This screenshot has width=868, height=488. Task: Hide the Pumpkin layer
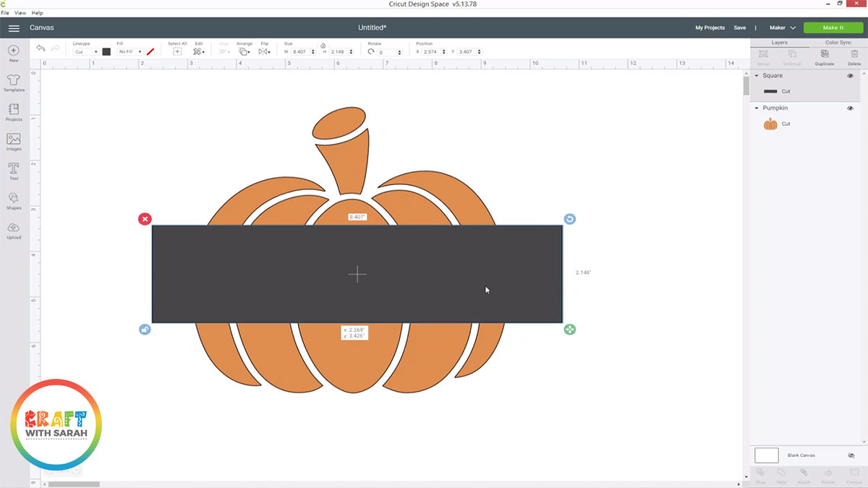coord(851,107)
